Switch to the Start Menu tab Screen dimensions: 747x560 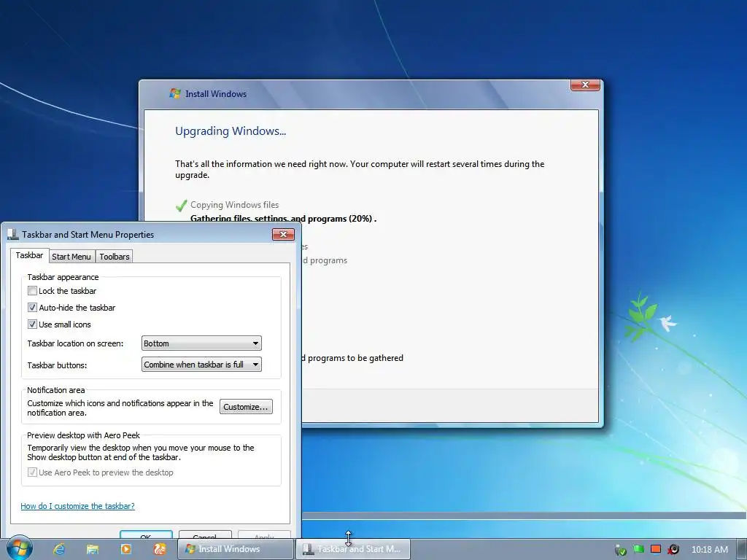pyautogui.click(x=71, y=257)
